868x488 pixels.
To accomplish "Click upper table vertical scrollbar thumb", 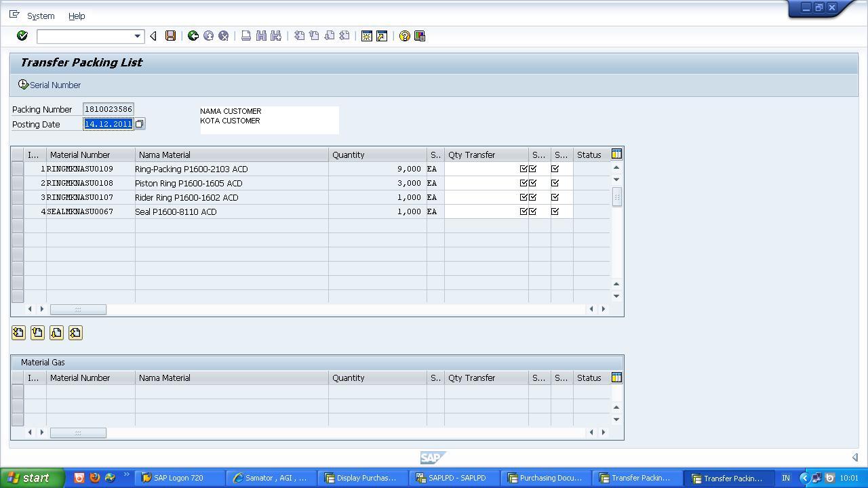I will [616, 197].
